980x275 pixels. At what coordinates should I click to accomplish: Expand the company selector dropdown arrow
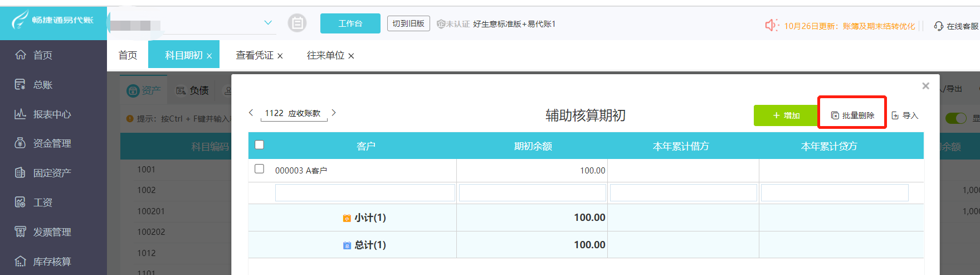point(268,23)
